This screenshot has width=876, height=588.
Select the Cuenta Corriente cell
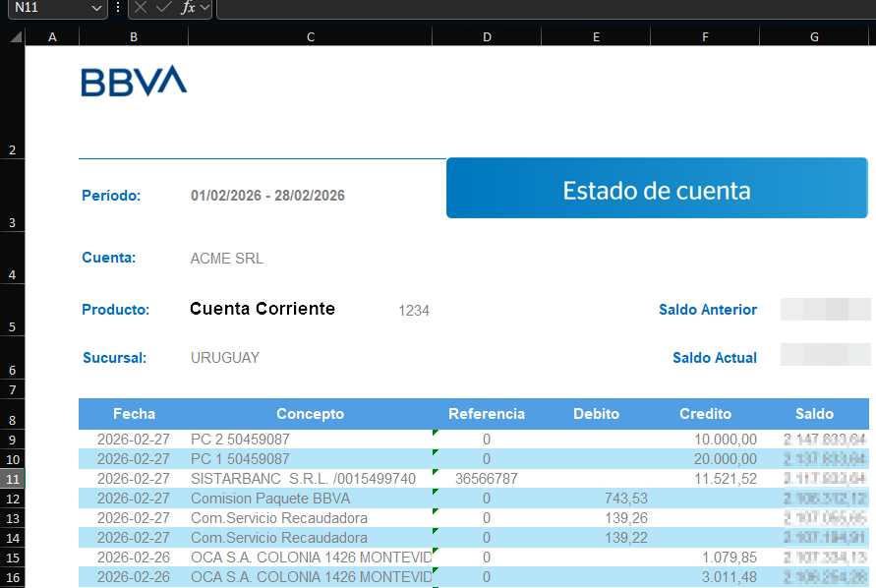263,309
